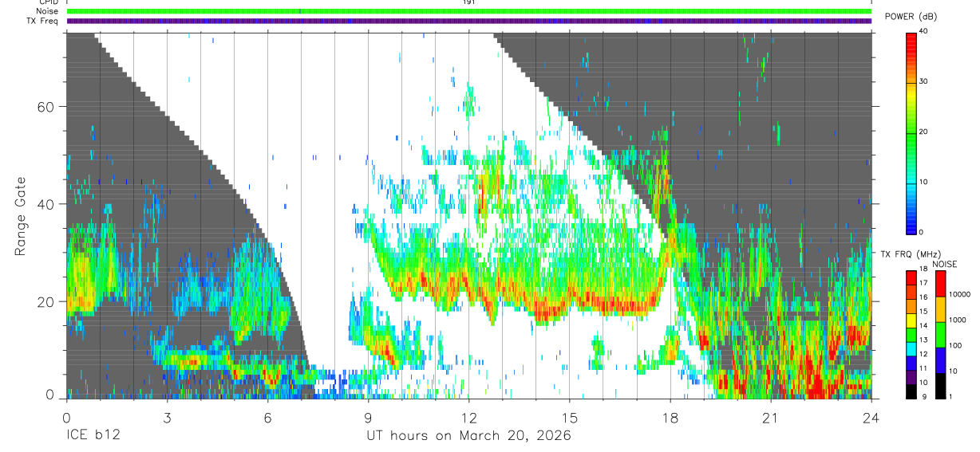This screenshot has width=980, height=452.
Task: Click the 9 tick on UT hours axis
Action: coord(368,417)
